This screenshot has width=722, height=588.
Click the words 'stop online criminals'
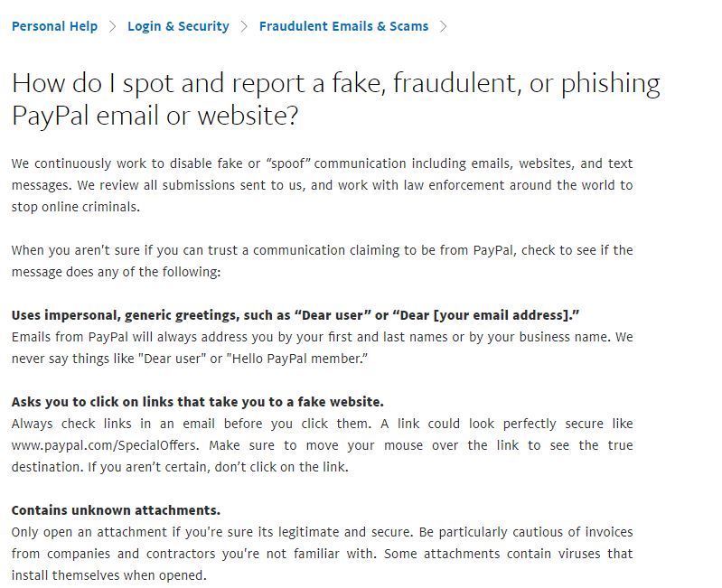click(74, 207)
